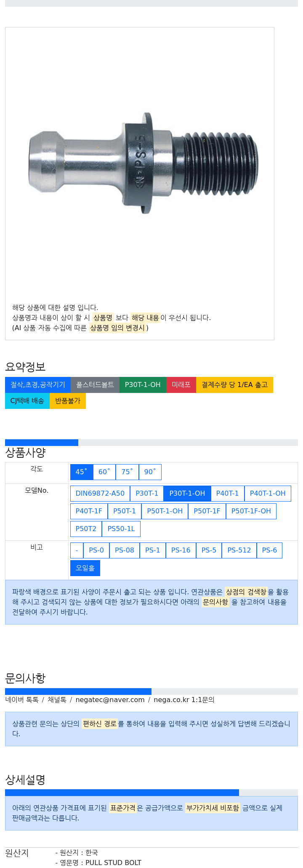Select model DIN69872-A50
The image size is (303, 868).
pos(100,493)
